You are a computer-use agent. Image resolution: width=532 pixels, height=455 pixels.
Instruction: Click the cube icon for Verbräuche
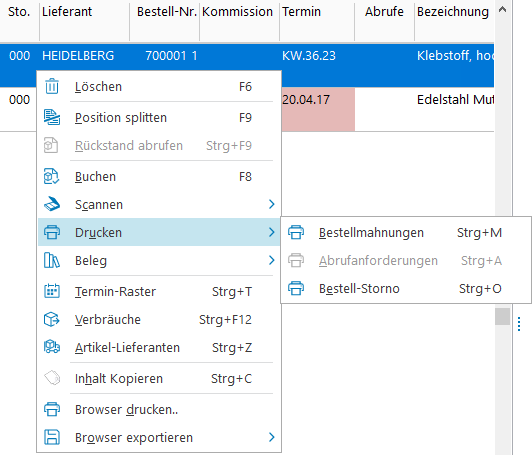tap(52, 319)
